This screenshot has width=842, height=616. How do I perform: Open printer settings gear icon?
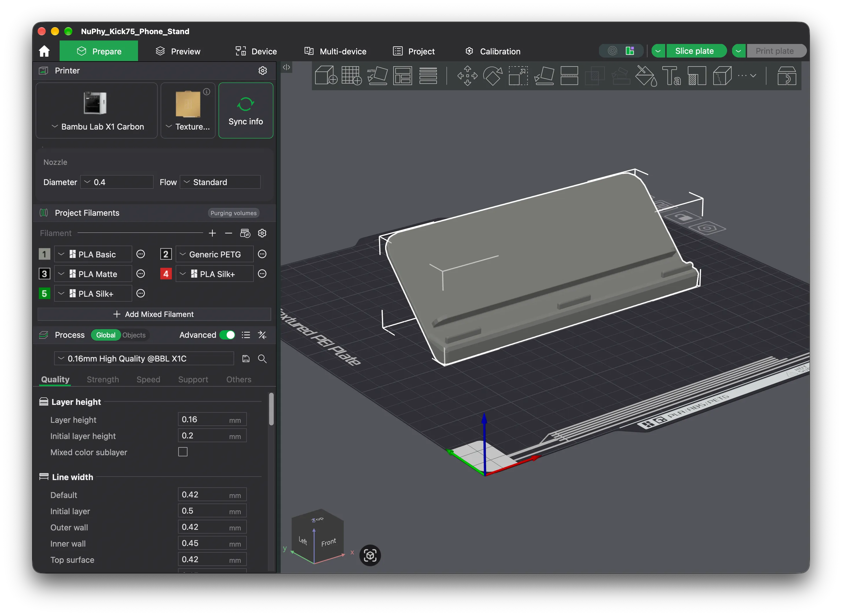coord(263,71)
